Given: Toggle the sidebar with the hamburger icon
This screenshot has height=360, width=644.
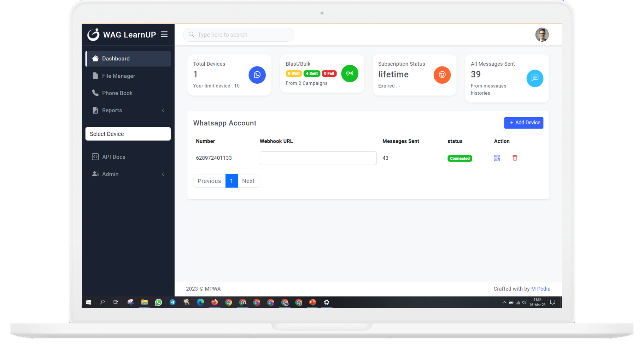Looking at the screenshot, I should [164, 34].
